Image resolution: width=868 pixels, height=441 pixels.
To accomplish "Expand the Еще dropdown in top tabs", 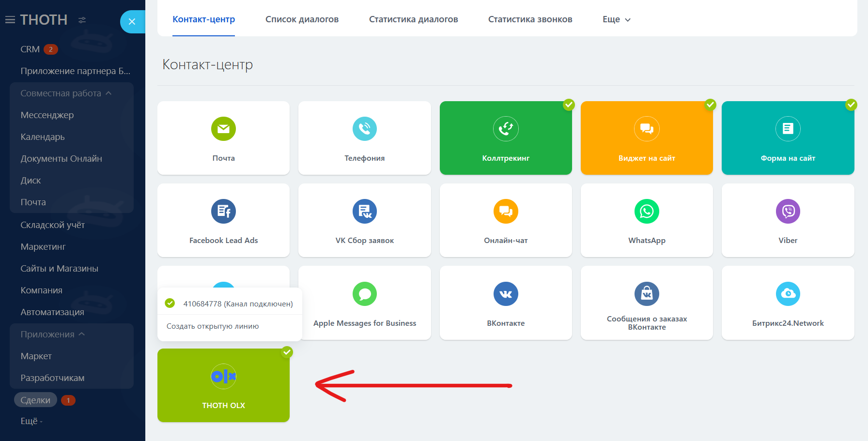I will (616, 19).
